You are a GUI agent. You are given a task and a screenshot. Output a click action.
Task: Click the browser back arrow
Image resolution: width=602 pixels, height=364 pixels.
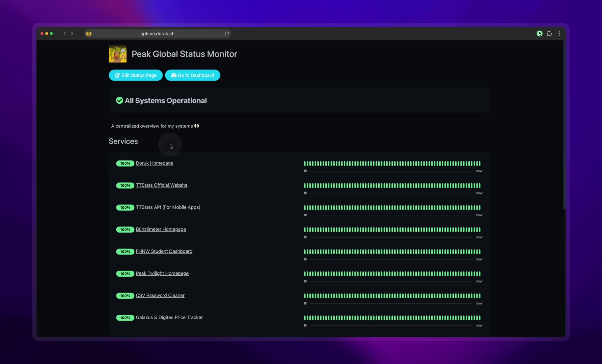[x=64, y=33]
